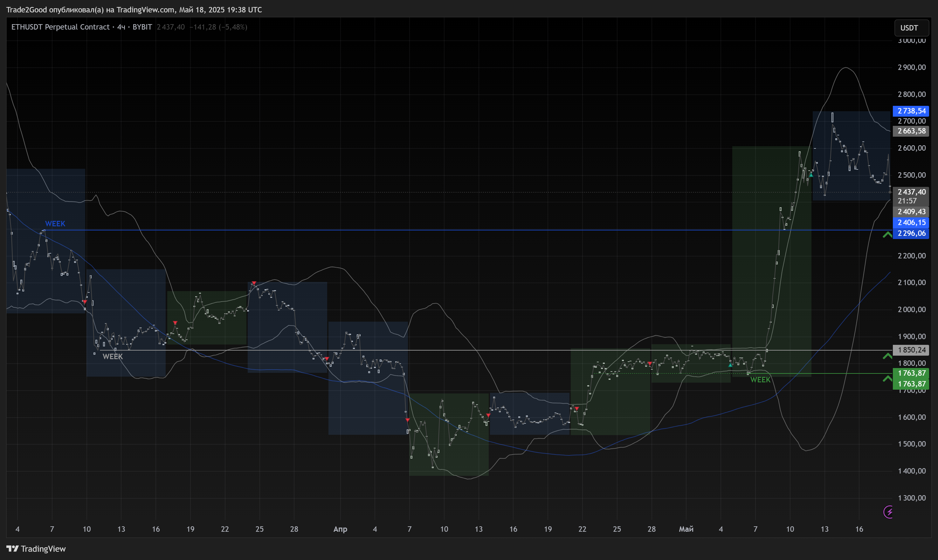
Task: Click the ETHUSDT Perpetual Contract title
Action: [60, 27]
